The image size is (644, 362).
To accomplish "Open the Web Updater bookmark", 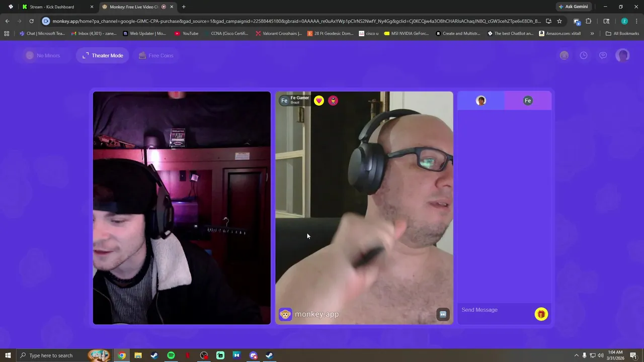I will point(144,34).
